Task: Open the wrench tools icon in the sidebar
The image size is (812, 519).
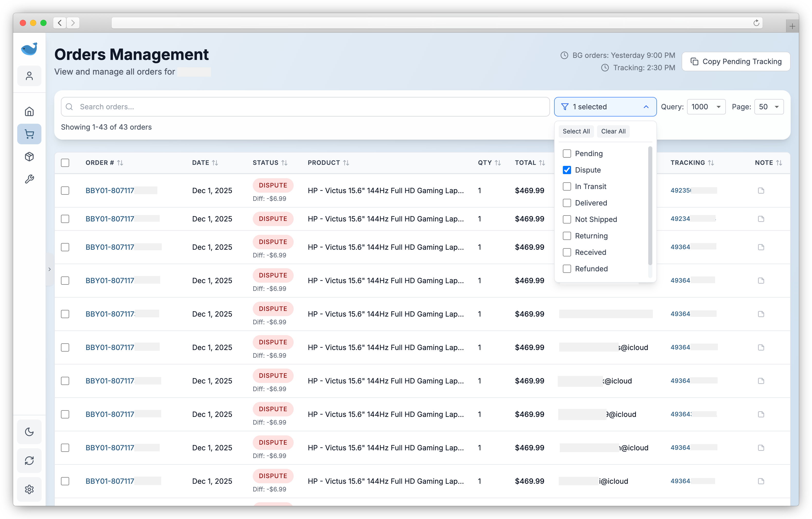Action: coord(29,179)
